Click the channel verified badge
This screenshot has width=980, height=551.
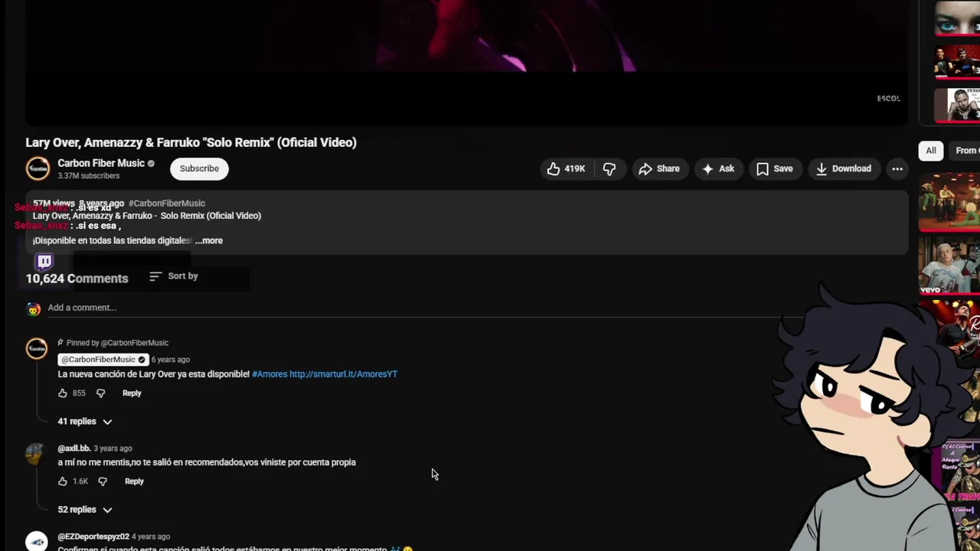(151, 164)
